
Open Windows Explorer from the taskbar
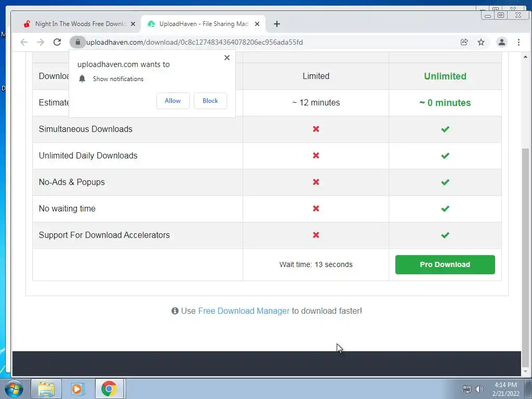(46, 389)
